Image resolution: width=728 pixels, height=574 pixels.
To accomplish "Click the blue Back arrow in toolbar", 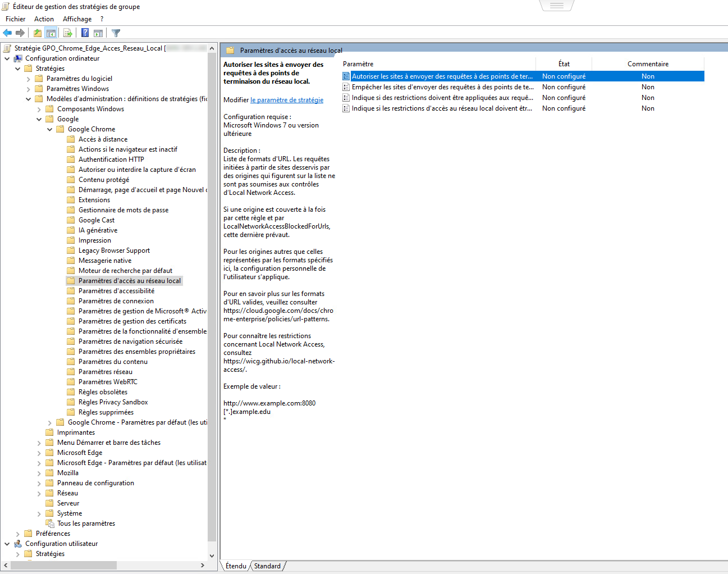I will click(x=7, y=33).
